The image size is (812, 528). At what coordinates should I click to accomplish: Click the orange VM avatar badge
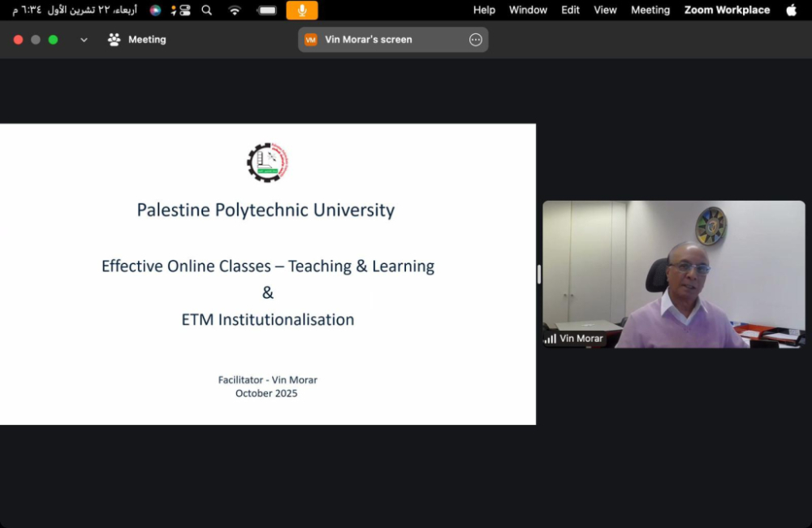click(310, 40)
